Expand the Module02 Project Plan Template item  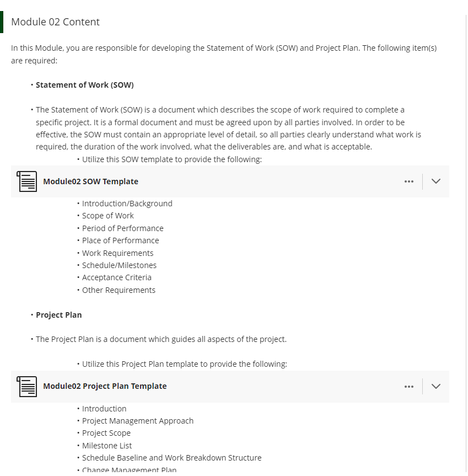[x=436, y=386]
